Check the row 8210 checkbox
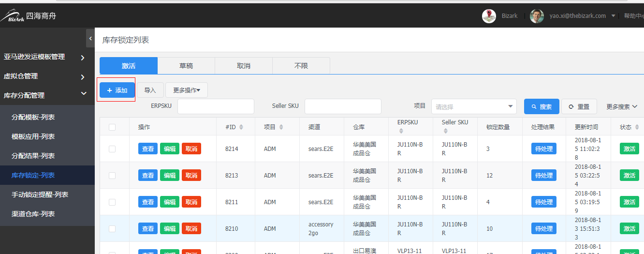644x254 pixels. tap(112, 229)
